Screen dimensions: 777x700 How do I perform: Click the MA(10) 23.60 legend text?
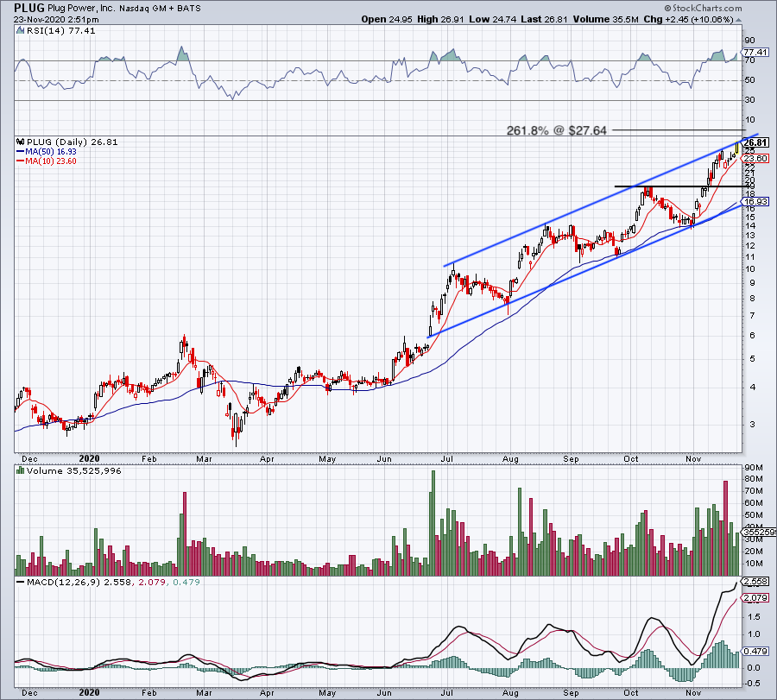51,161
